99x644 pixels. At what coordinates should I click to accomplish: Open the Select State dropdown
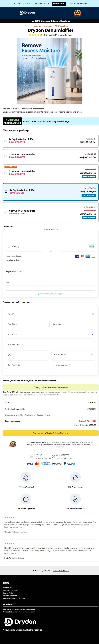click(x=74, y=354)
